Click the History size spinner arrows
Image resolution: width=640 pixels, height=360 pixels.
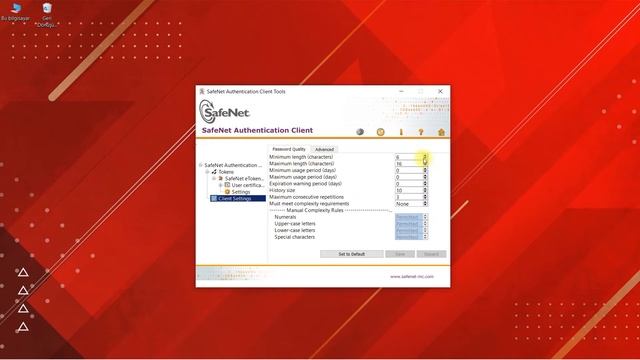coord(425,191)
